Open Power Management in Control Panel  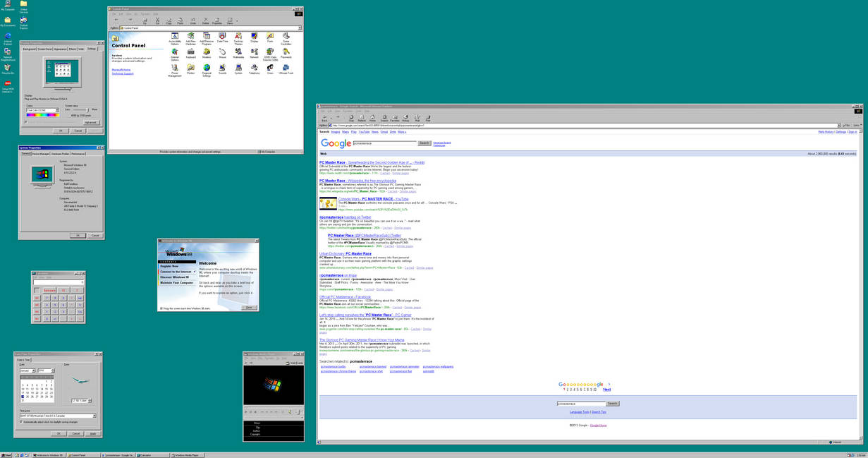[176, 68]
